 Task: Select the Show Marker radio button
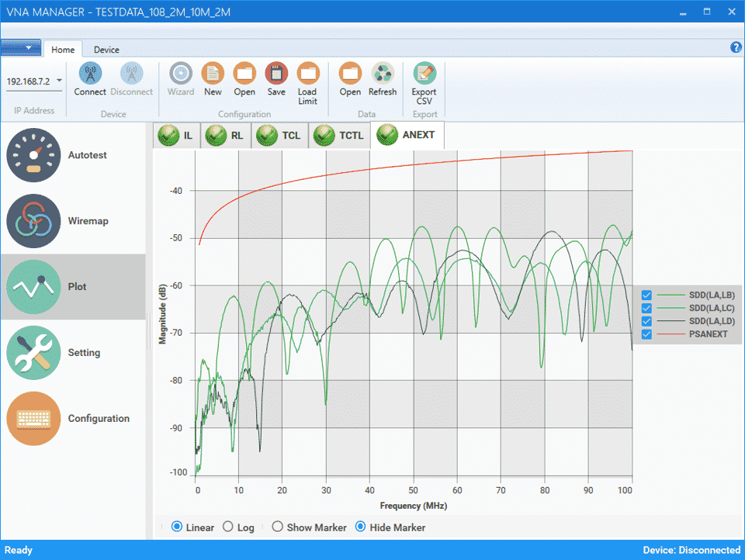point(278,527)
